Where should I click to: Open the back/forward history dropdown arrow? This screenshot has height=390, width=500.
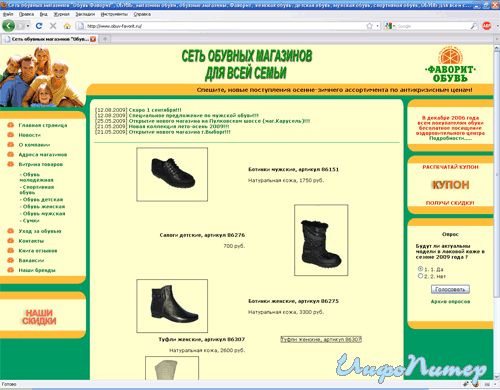tap(28, 26)
